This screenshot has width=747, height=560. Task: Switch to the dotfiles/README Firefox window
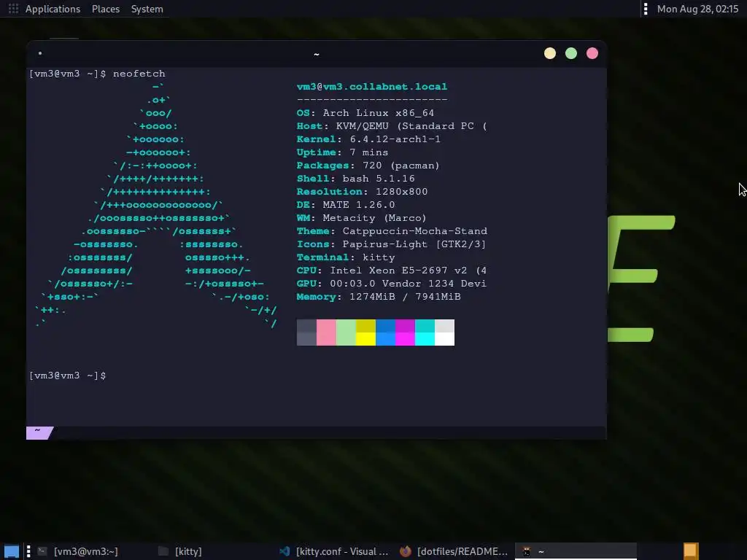(x=454, y=551)
